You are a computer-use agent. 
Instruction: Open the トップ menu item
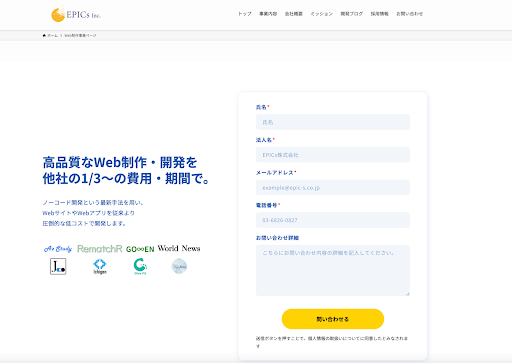[245, 14]
